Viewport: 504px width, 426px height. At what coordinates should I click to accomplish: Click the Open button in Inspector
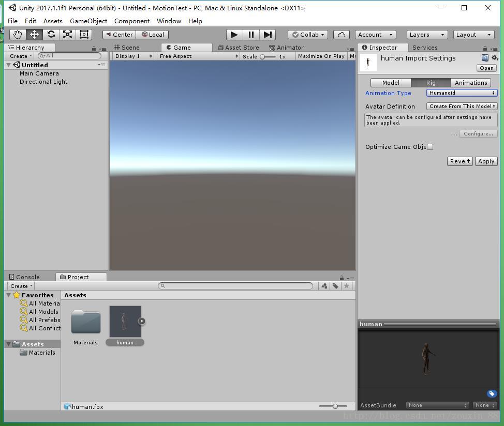pyautogui.click(x=486, y=68)
